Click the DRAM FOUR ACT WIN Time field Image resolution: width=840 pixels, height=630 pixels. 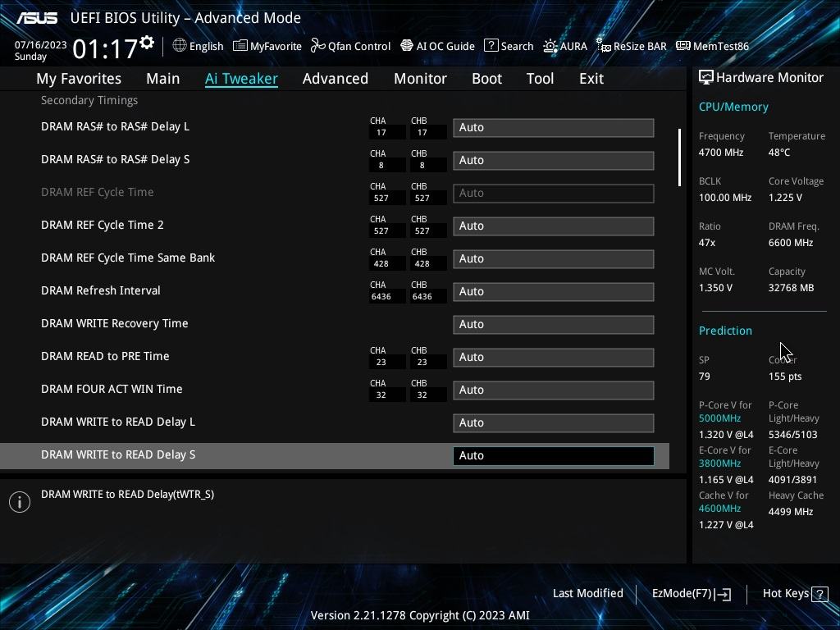point(554,390)
